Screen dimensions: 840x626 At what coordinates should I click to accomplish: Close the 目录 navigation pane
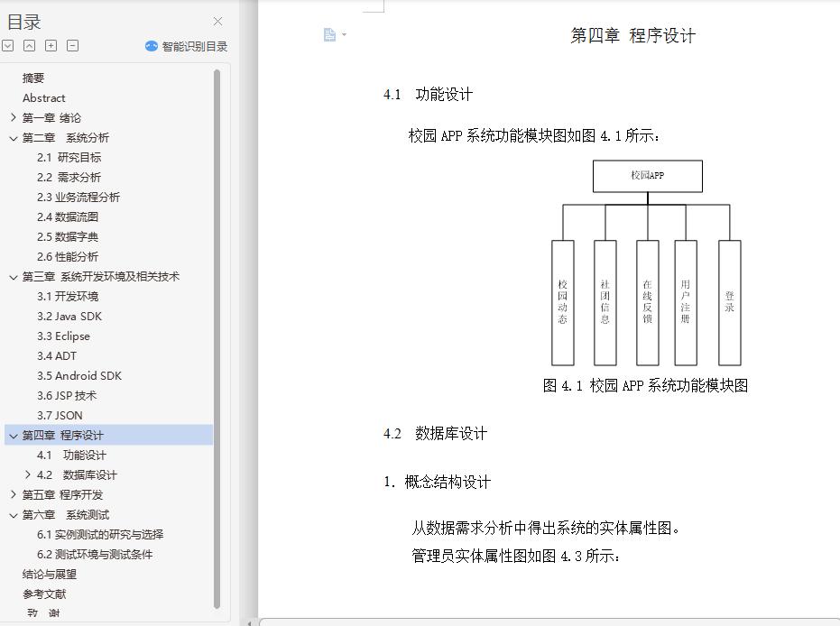(x=217, y=22)
